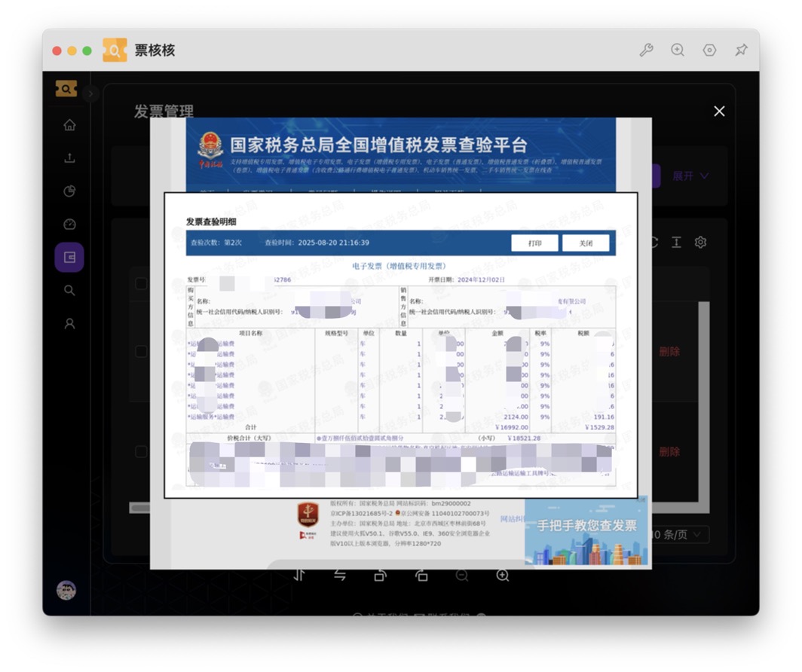Click the table row density icon
This screenshot has width=802, height=672.
click(676, 243)
